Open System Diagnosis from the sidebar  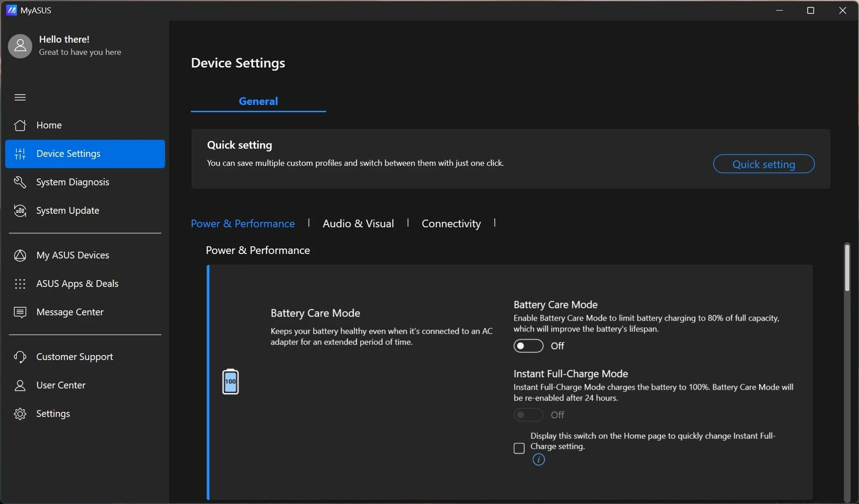click(85, 182)
